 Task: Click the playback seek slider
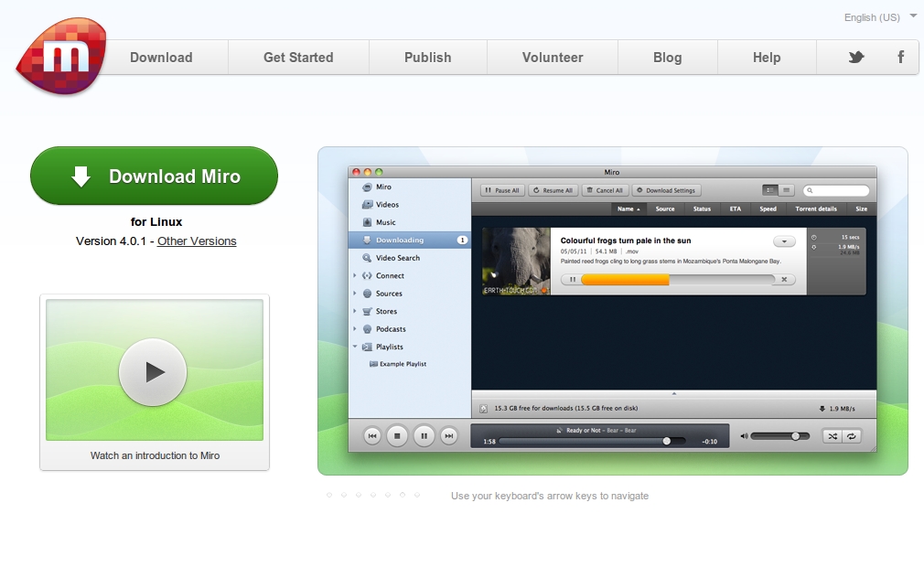592,441
